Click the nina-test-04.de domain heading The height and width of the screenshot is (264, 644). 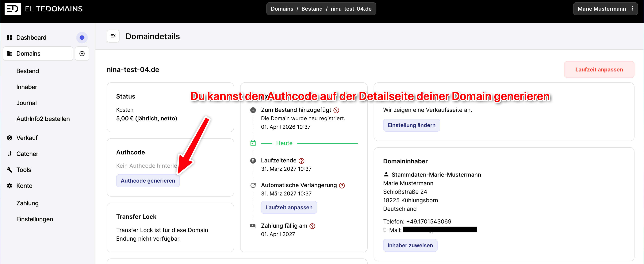pos(133,70)
